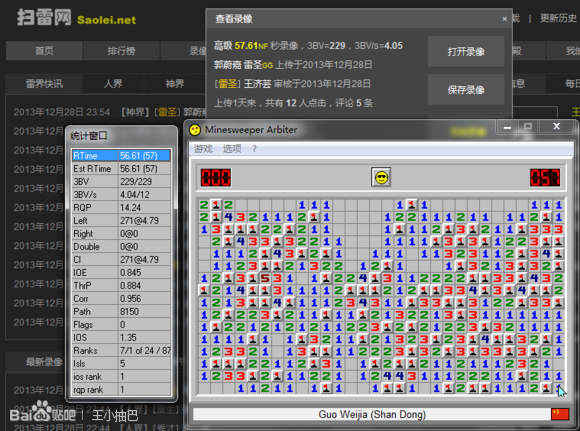Select the Double row in stats
This screenshot has width=580, height=431.
click(121, 247)
